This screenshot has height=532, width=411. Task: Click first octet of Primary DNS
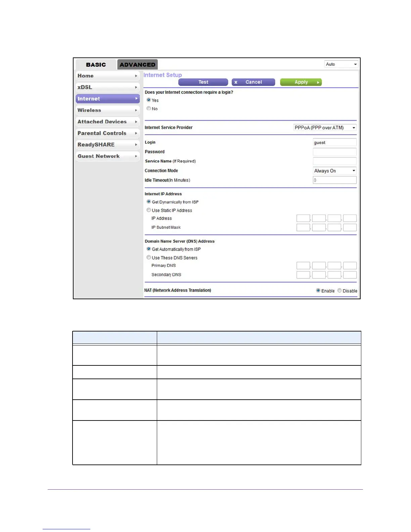click(303, 266)
